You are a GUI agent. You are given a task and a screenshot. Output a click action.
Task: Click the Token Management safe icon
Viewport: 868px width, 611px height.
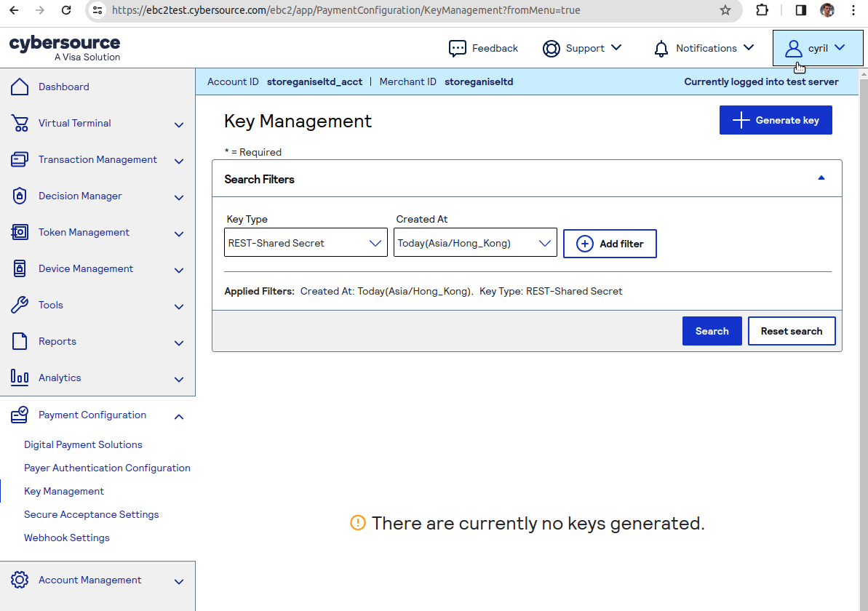coord(20,233)
